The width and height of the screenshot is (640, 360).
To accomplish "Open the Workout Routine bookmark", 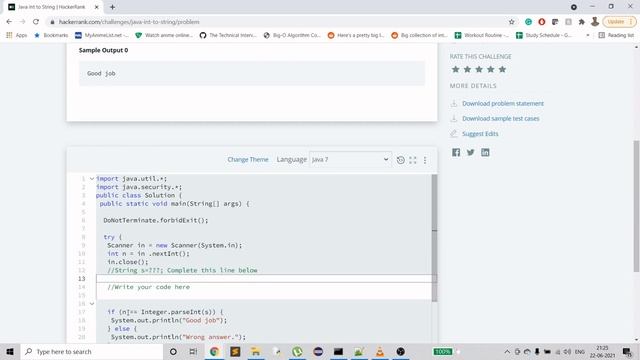I will click(x=482, y=35).
